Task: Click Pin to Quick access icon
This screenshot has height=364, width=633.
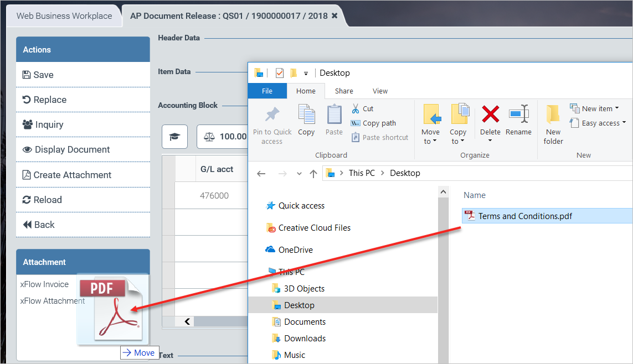Action: tap(272, 115)
